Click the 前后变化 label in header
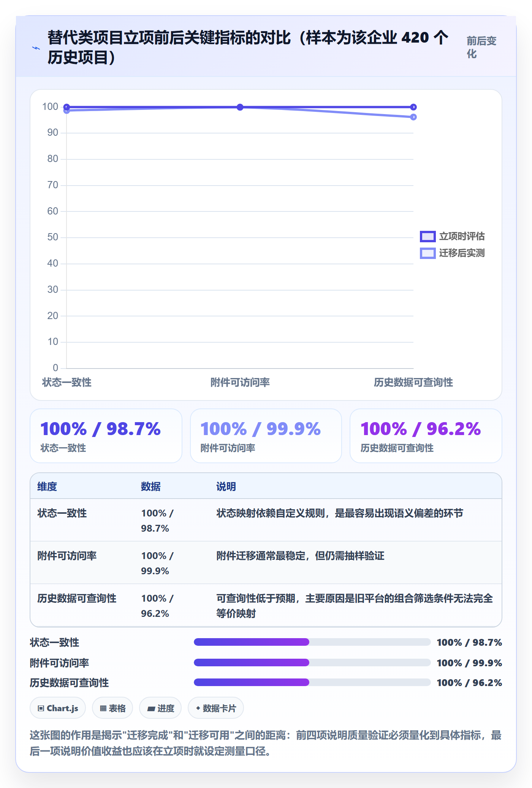Viewport: 532px width, 788px height. tap(481, 47)
